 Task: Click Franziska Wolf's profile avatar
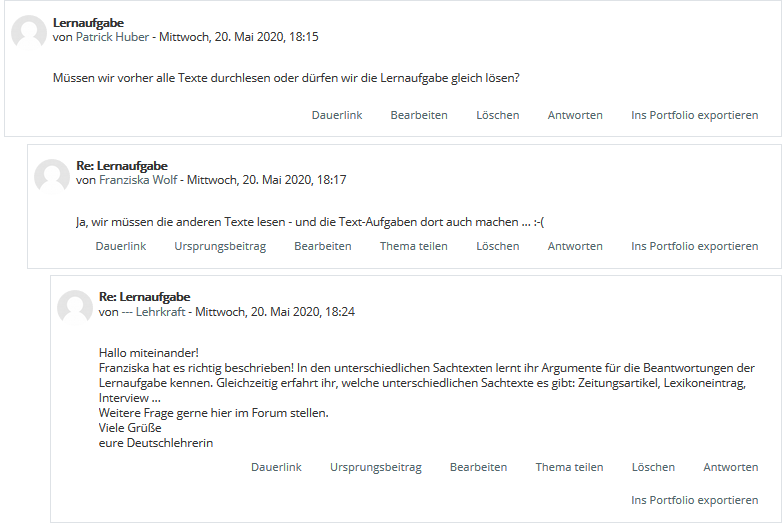point(52,176)
